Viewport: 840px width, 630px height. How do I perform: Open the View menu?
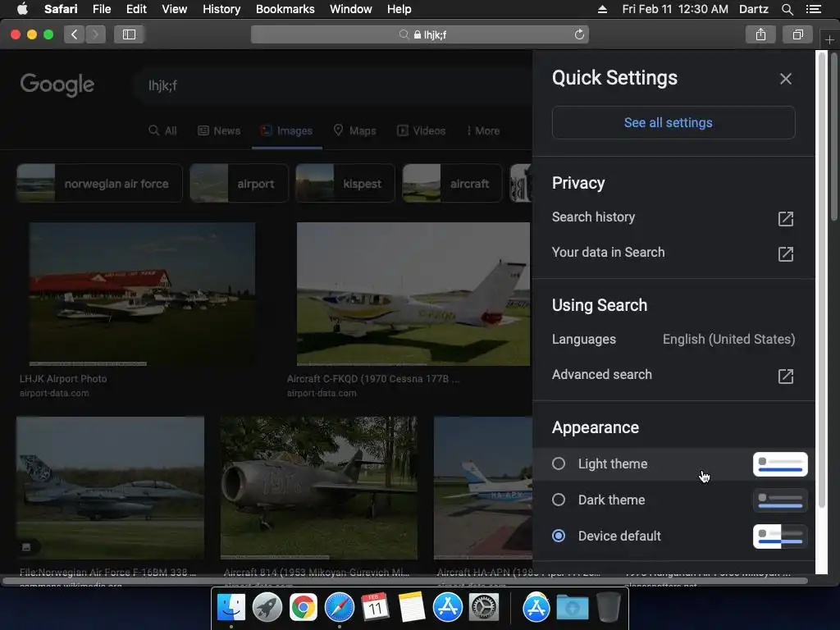click(x=174, y=9)
